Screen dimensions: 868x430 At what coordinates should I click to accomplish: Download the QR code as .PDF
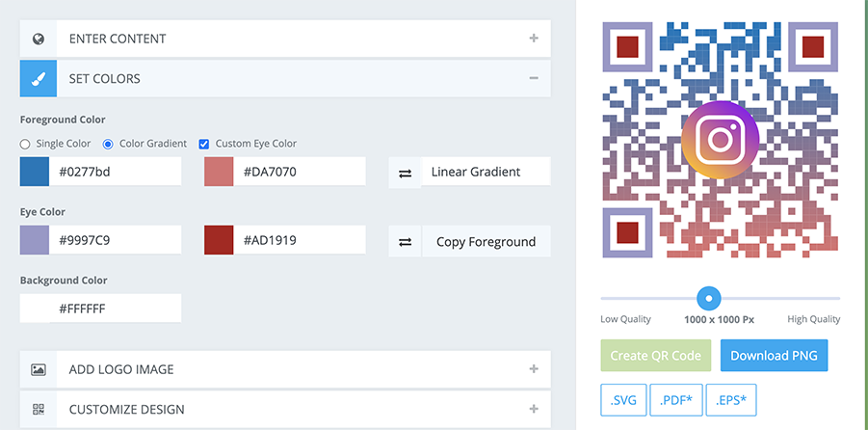coord(676,400)
